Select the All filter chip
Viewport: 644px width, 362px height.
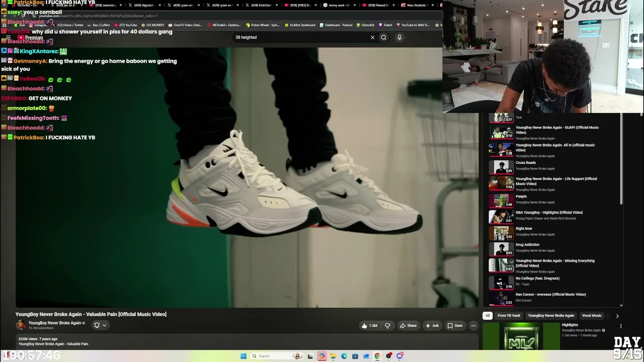[488, 316]
